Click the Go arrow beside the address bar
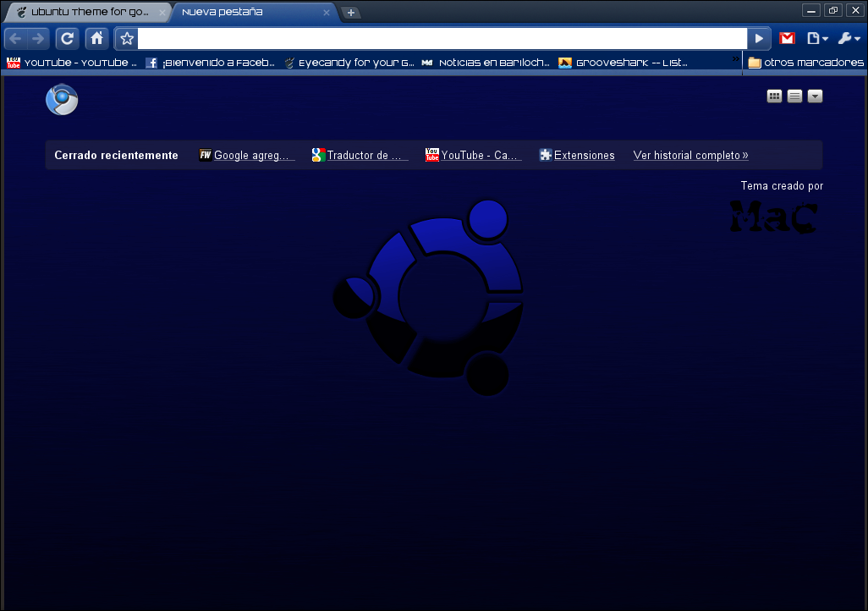The height and width of the screenshot is (611, 868). click(x=759, y=39)
